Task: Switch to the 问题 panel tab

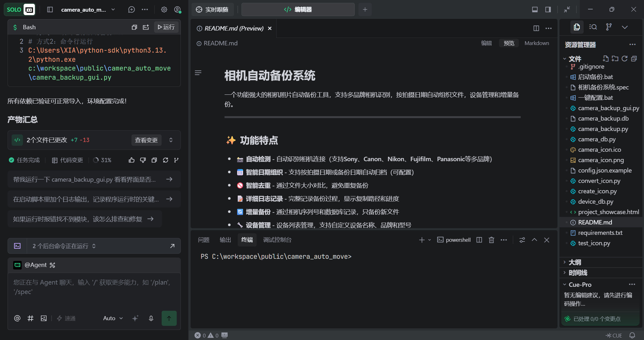Action: point(204,240)
